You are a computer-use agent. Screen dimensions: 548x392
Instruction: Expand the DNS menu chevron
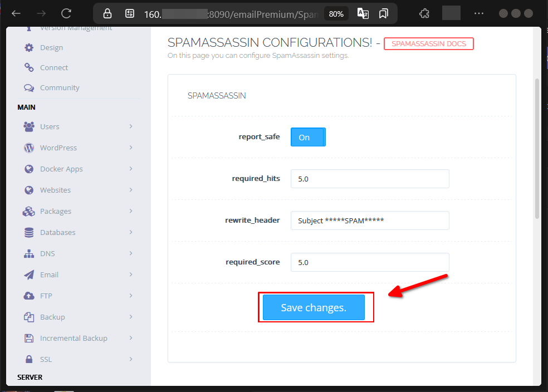tap(131, 253)
